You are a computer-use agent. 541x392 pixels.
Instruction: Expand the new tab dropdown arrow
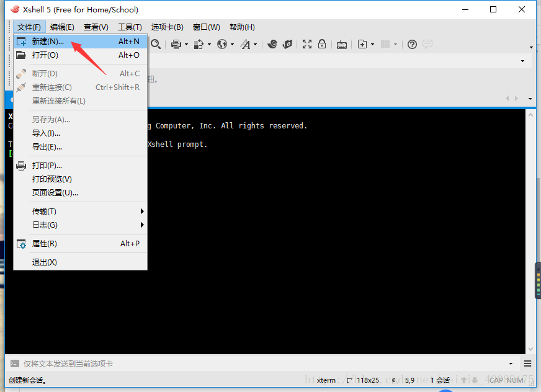[372, 44]
